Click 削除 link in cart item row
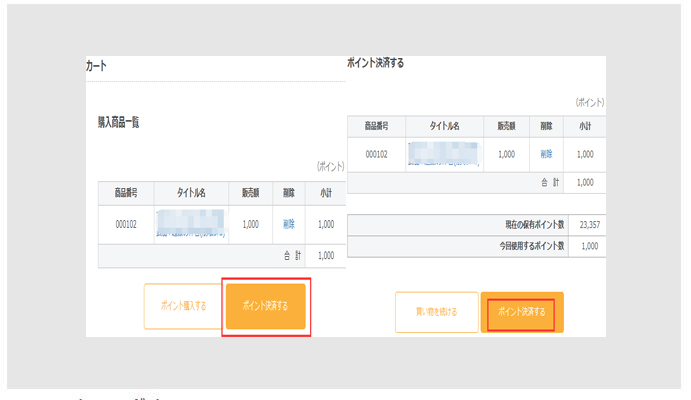Screen dimensions: 691x400 click(290, 225)
